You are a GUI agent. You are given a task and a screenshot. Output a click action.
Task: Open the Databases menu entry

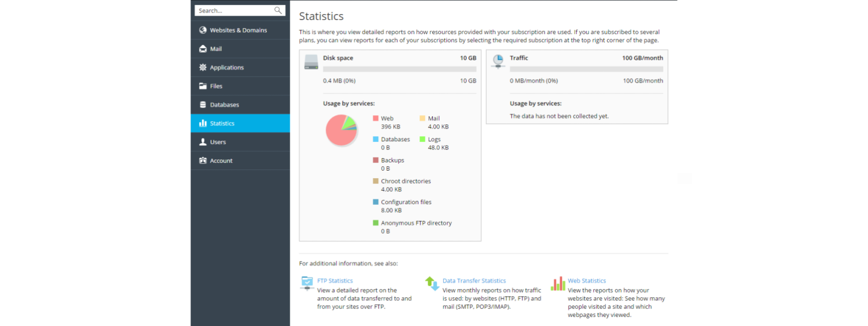point(240,105)
